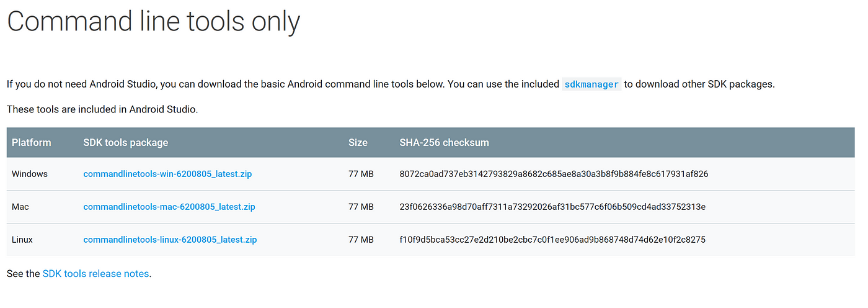Viewport: 868px width, 308px height.
Task: Click the Windows SHA-256 checksum value
Action: (554, 174)
